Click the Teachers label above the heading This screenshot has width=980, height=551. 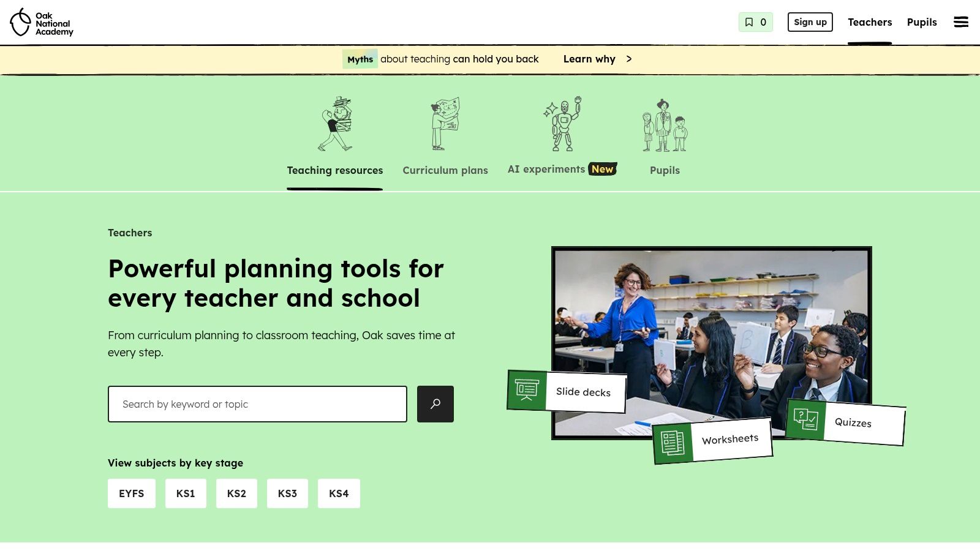click(130, 233)
